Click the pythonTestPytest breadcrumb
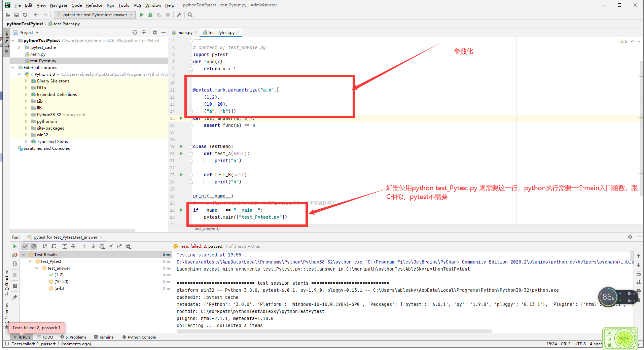 pos(25,24)
